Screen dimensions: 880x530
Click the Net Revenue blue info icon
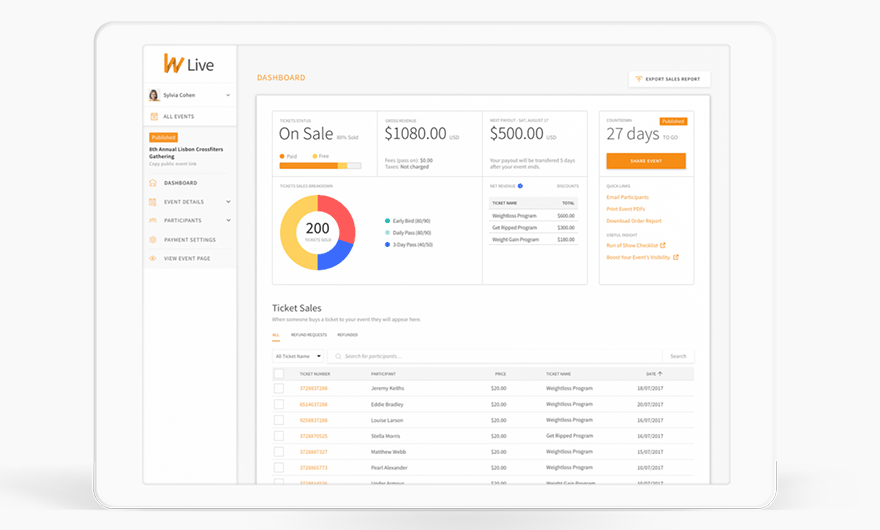coord(520,186)
